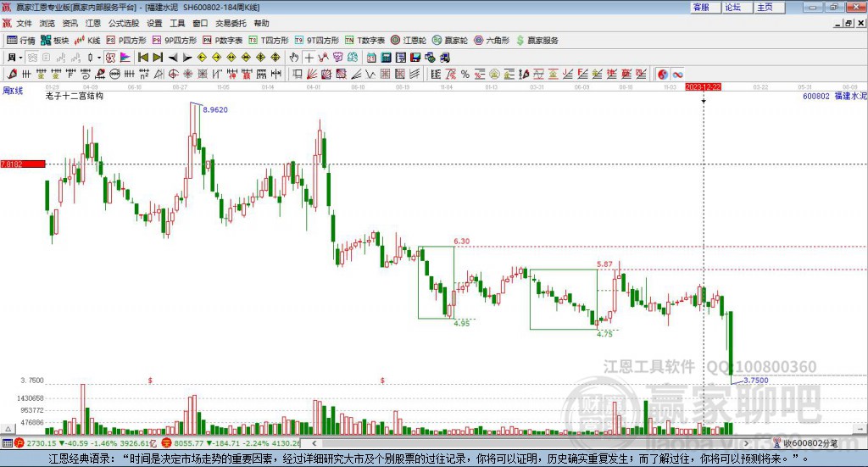Move chart left with black left arrow
The image size is (868, 467).
[x=173, y=58]
